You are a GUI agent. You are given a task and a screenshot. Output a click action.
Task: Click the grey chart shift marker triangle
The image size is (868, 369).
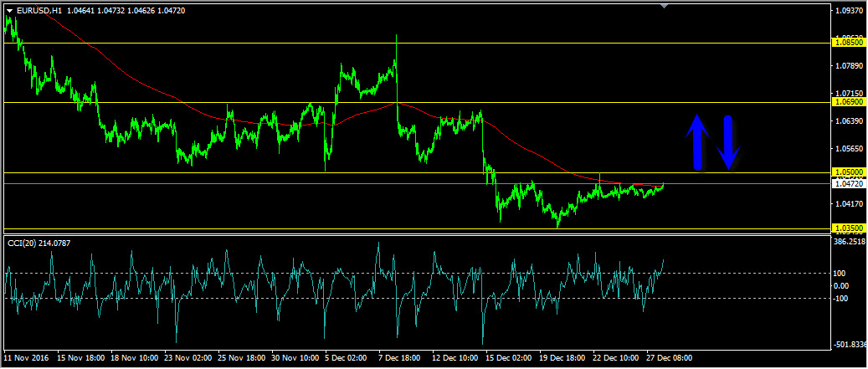[x=665, y=6]
